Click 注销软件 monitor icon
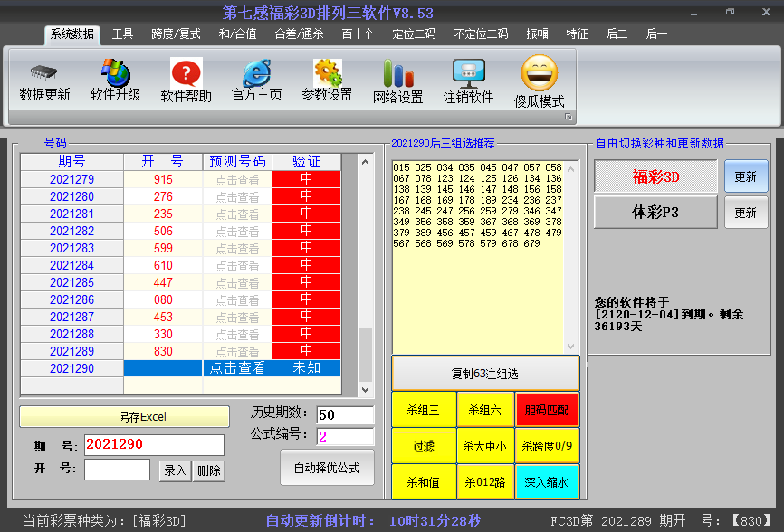The height and width of the screenshot is (532, 784). click(x=469, y=74)
